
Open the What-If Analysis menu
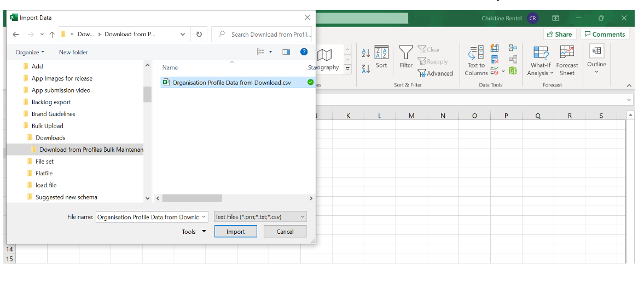coord(541,60)
